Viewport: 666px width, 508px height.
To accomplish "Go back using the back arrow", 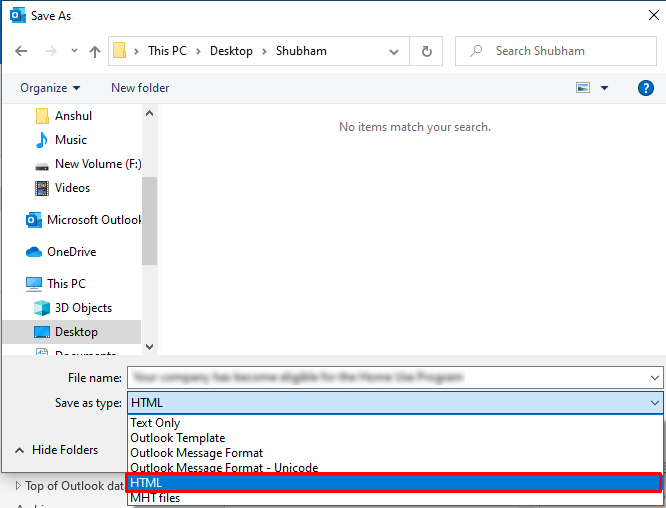I will click(x=21, y=51).
